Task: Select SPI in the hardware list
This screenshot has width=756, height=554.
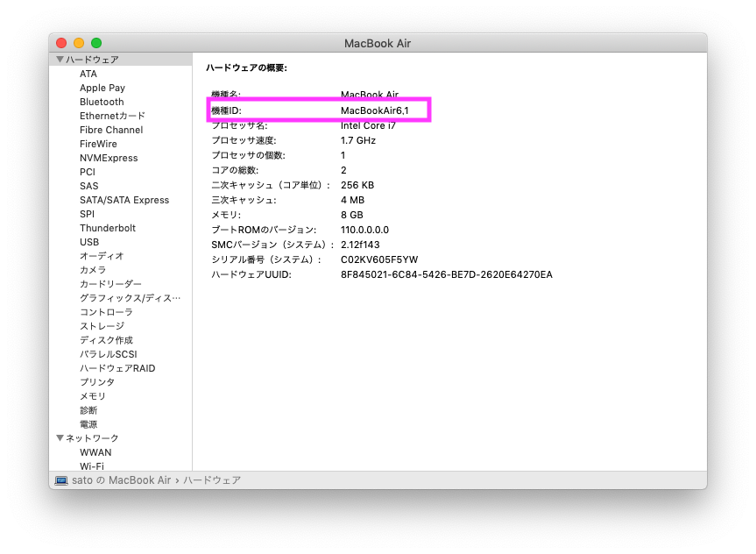Action: [87, 214]
